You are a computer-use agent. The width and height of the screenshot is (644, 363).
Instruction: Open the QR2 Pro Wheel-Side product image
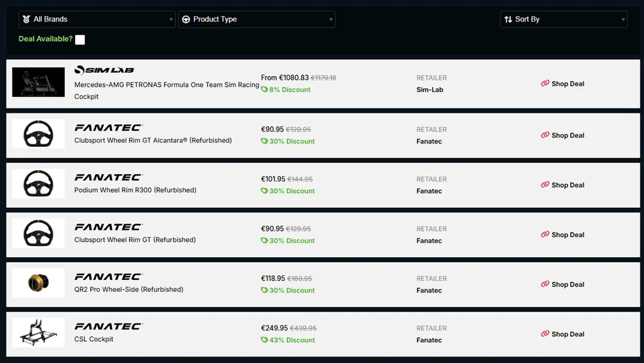[x=38, y=283]
